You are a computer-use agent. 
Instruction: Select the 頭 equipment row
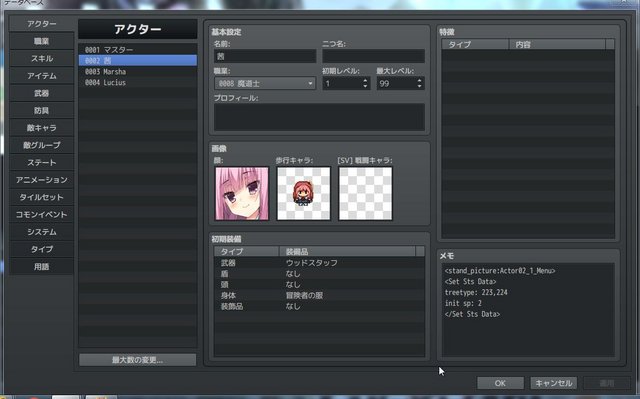tap(319, 285)
